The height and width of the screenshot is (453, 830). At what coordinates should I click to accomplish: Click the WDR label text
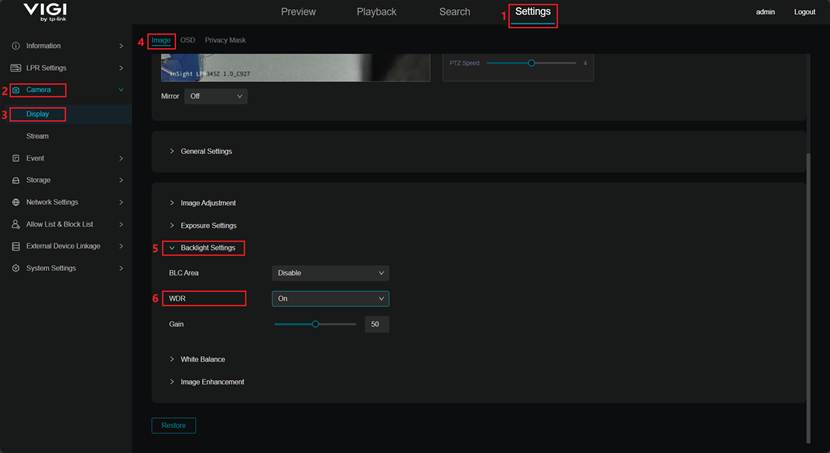[177, 299]
